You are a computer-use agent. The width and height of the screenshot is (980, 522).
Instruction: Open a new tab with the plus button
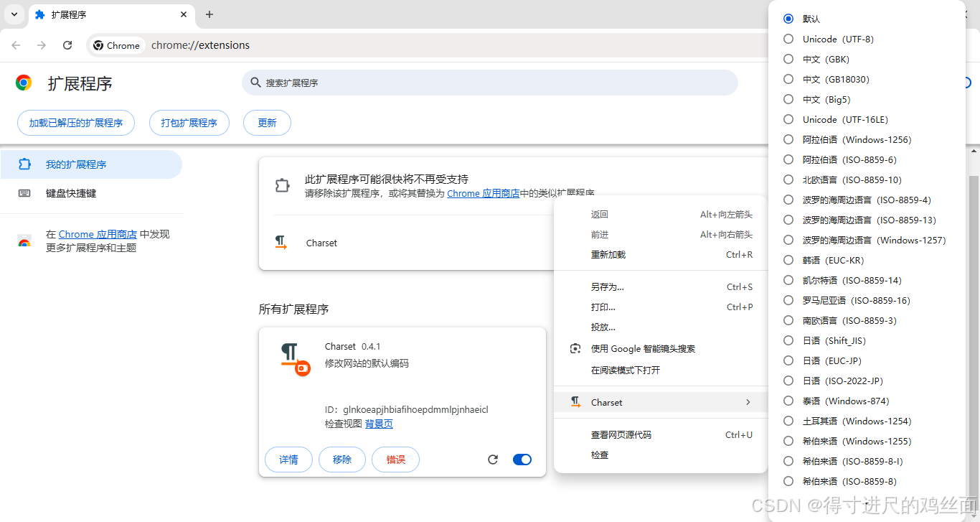209,14
